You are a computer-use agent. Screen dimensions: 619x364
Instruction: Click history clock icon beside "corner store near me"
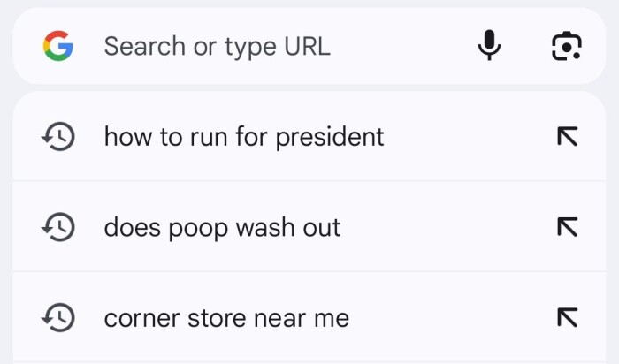(58, 317)
